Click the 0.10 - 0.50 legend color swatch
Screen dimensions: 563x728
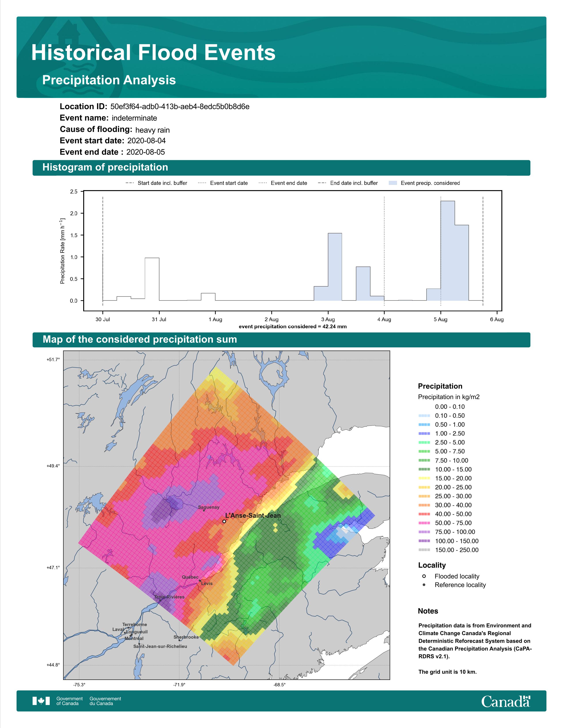424,416
